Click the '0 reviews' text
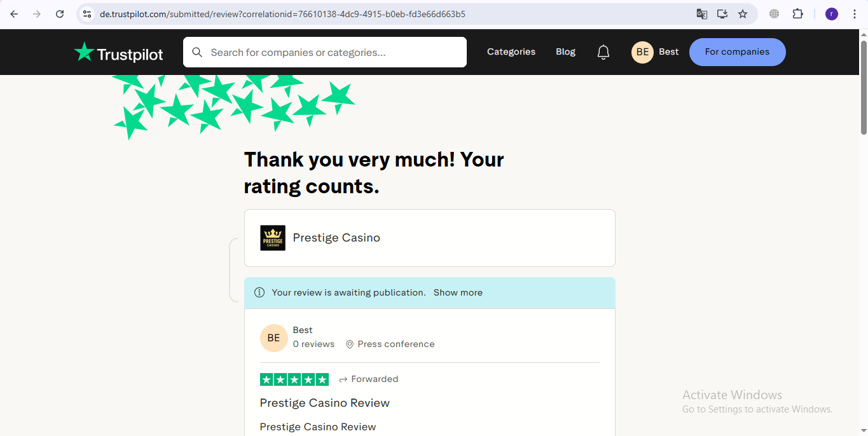 (x=313, y=344)
